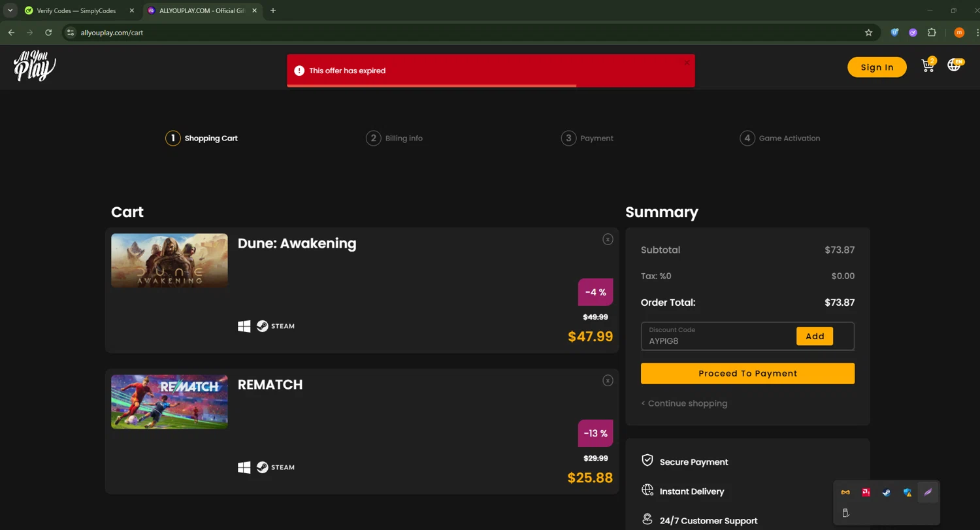Click the Windows icon on Dune: Awakening
980x530 pixels.
244,326
